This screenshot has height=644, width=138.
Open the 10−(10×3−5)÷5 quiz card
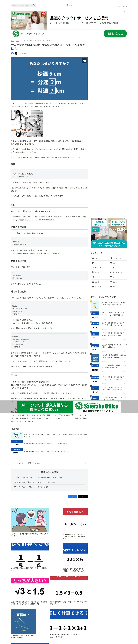point(75,524)
